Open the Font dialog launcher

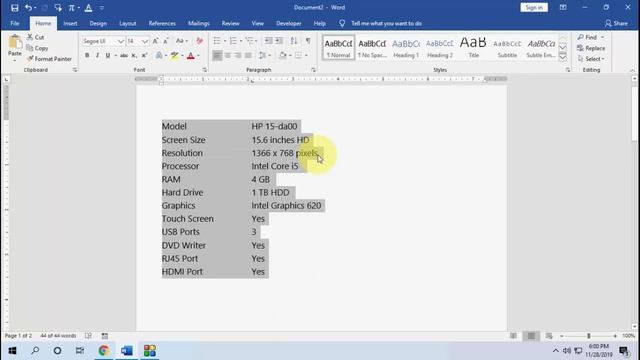[204, 70]
